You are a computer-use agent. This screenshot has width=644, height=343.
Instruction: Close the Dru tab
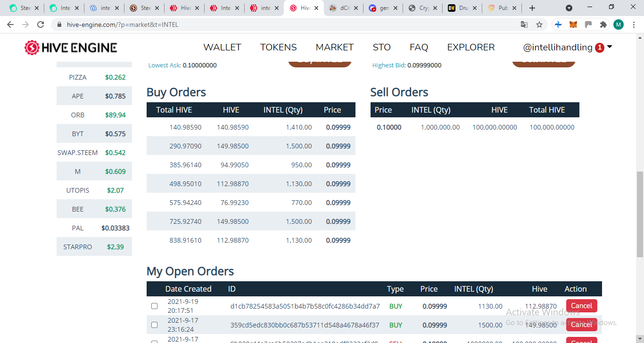click(x=475, y=8)
